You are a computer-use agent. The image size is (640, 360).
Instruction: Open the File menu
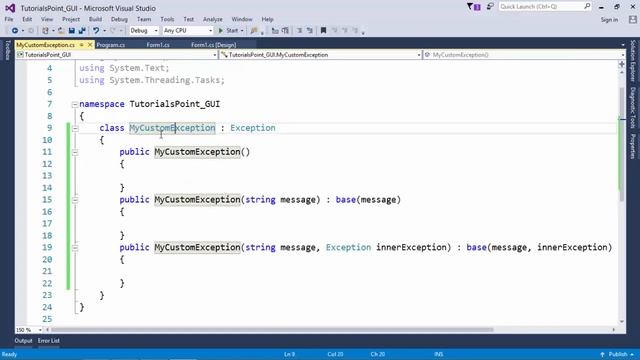(9, 19)
